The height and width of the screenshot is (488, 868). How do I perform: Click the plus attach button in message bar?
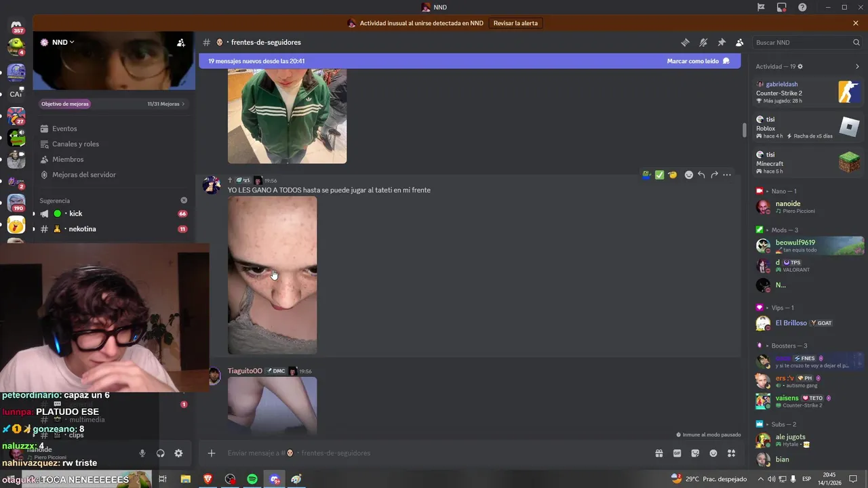click(212, 453)
